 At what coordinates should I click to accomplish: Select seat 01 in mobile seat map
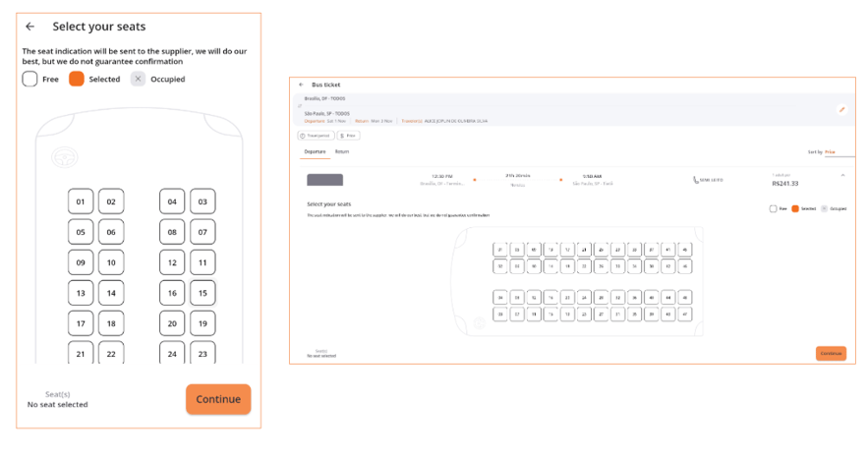tap(81, 202)
